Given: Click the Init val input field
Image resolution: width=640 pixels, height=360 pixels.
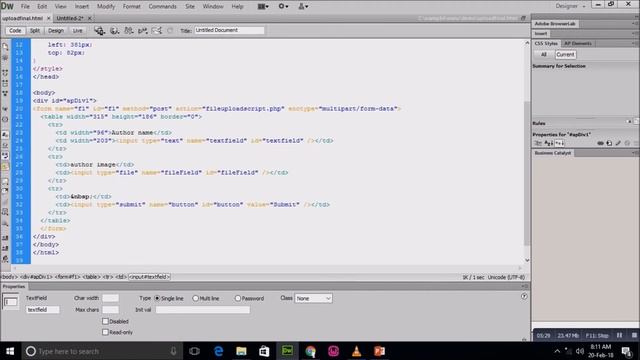Looking at the screenshot, I should tap(202, 310).
